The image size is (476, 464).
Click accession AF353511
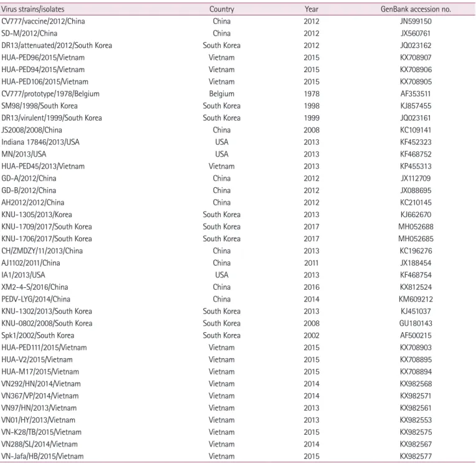click(416, 94)
